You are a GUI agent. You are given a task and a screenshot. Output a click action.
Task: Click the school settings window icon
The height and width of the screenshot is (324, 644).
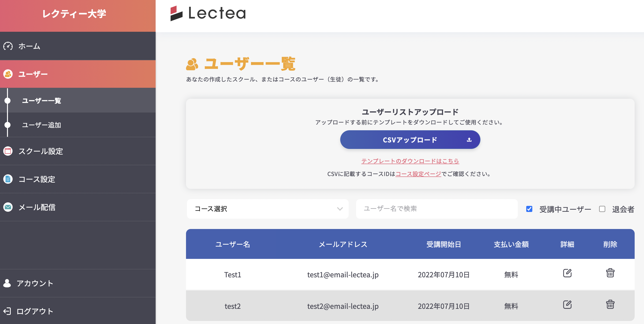coord(8,151)
